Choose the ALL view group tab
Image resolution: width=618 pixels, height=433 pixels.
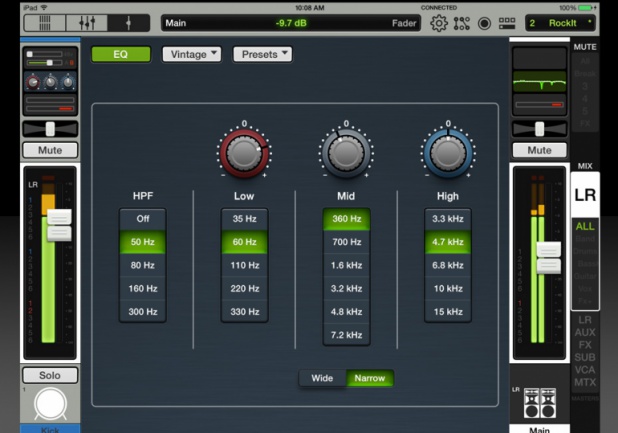585,227
